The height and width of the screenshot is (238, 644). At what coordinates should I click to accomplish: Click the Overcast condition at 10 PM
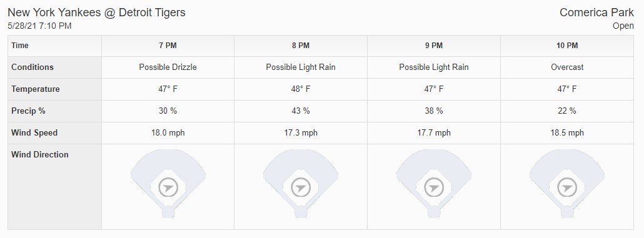tap(567, 67)
